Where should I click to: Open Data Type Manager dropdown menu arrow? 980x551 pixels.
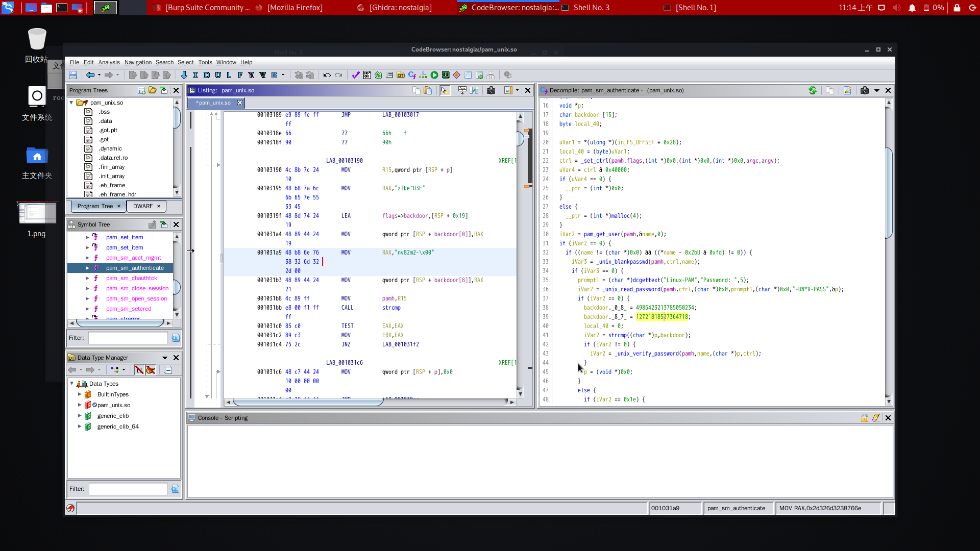pos(165,358)
